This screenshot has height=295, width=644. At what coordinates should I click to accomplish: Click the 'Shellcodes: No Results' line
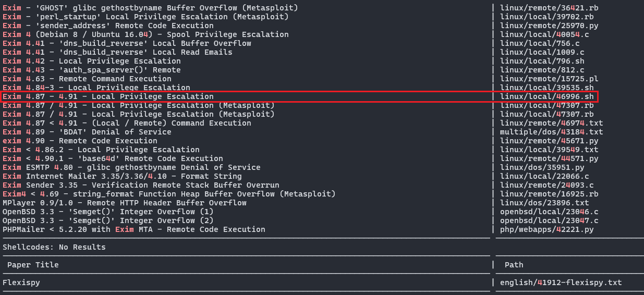tap(54, 247)
